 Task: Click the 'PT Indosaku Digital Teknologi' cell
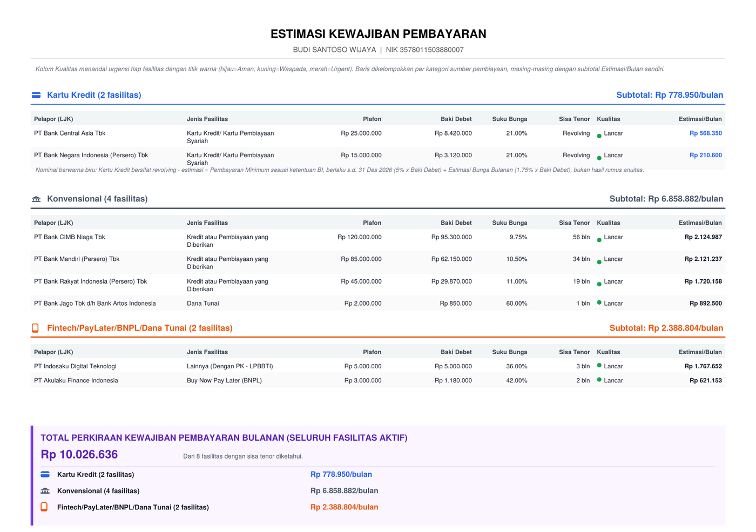point(75,366)
